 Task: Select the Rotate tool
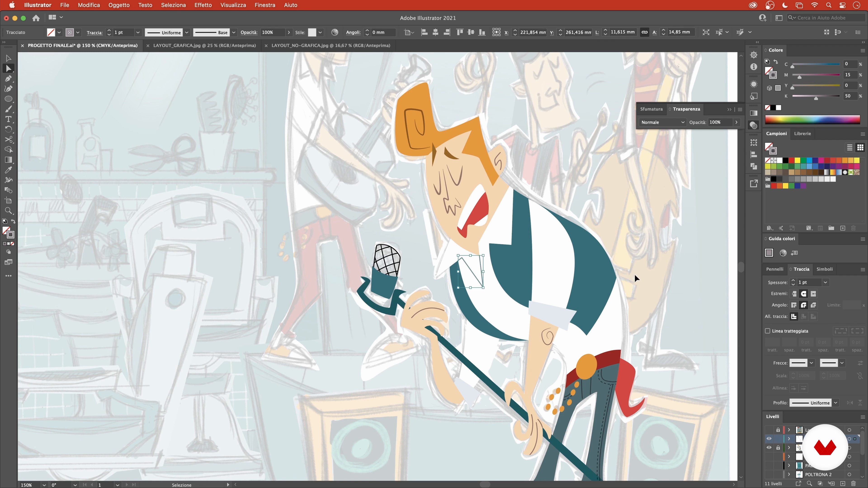(8, 129)
